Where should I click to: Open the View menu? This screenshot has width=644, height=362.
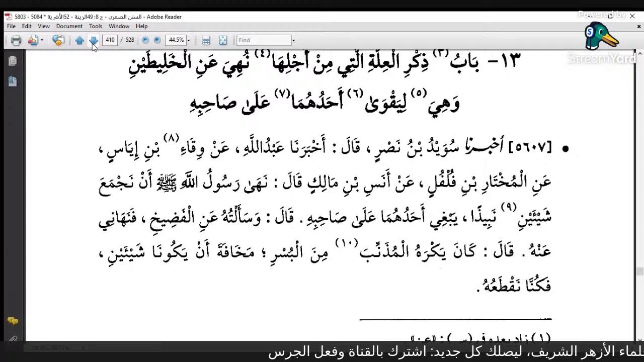tap(44, 26)
